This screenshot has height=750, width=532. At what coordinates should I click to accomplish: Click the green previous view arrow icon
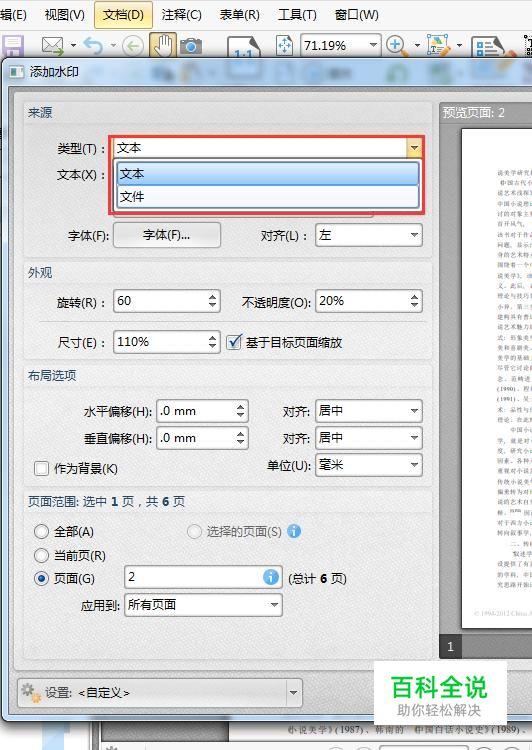(x=133, y=46)
